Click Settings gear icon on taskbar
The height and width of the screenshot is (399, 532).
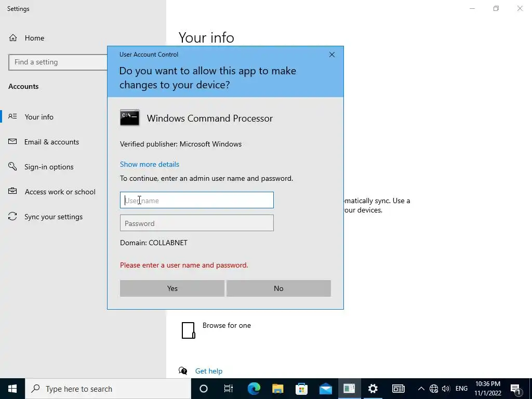(373, 389)
